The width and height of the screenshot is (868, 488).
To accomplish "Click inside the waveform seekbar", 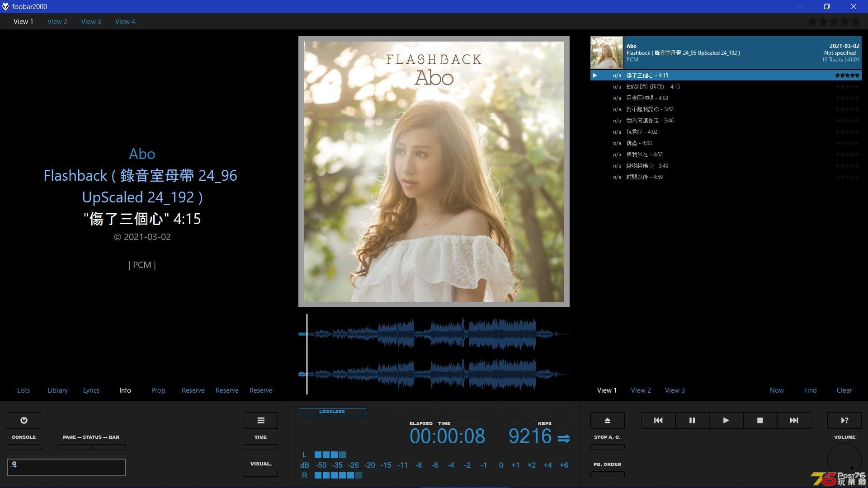I will (434, 354).
